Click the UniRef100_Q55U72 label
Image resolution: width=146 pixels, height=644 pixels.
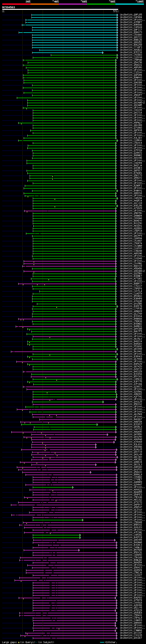tap(131, 178)
